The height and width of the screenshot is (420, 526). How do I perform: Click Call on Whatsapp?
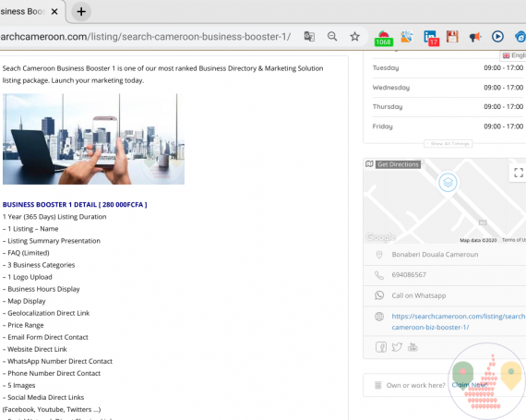[x=419, y=295]
